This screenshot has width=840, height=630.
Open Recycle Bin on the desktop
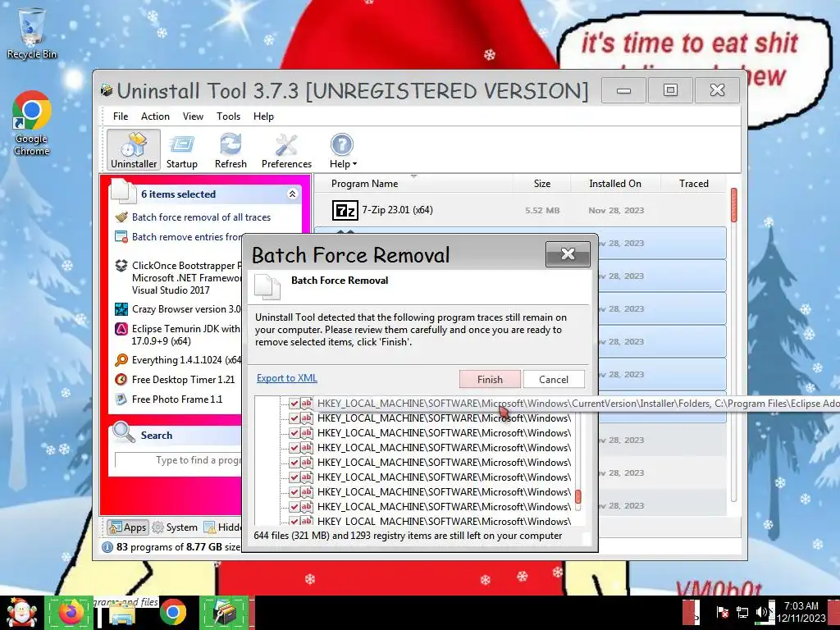coord(32,33)
